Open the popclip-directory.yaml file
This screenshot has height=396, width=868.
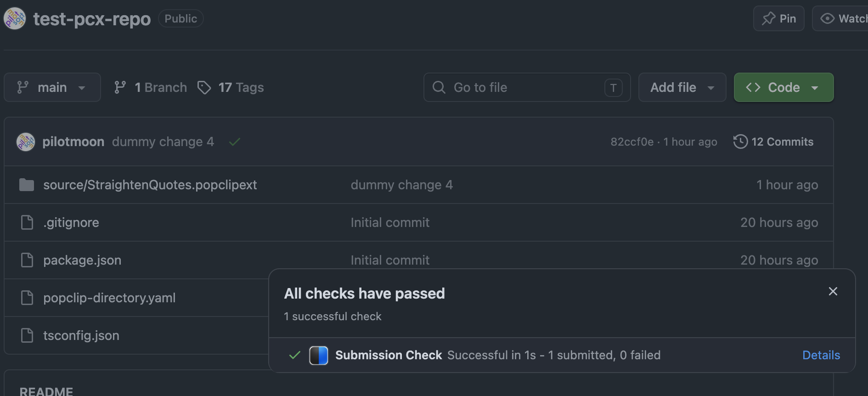[x=109, y=298]
